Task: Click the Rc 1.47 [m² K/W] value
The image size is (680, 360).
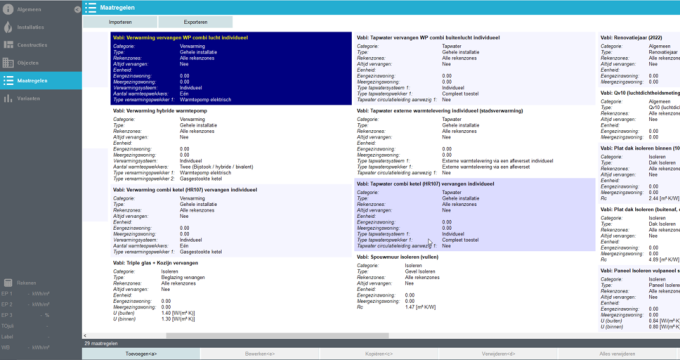Action: [420, 307]
